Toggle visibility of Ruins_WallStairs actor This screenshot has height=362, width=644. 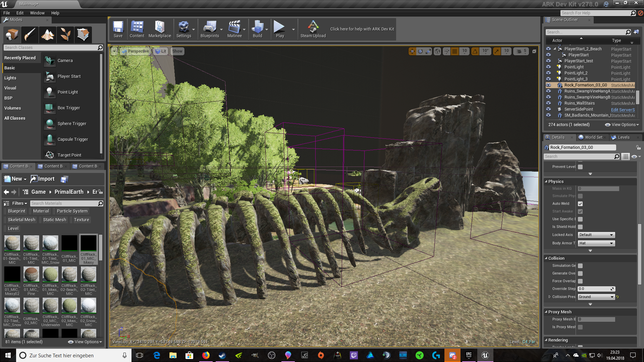548,103
